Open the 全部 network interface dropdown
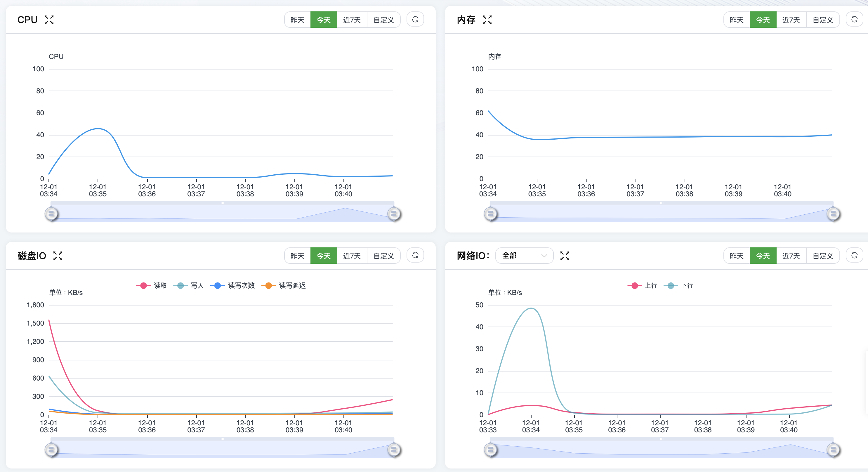The width and height of the screenshot is (868, 472). point(524,255)
